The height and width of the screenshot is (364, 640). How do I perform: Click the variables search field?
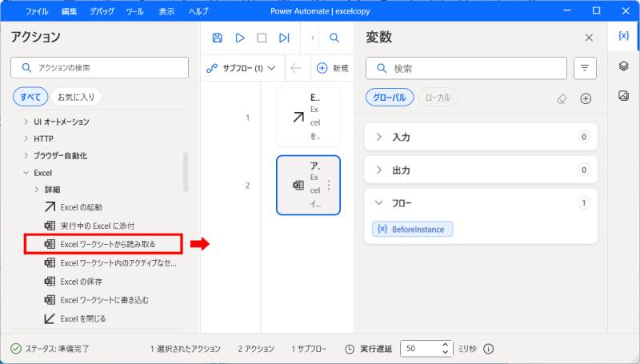(x=466, y=68)
